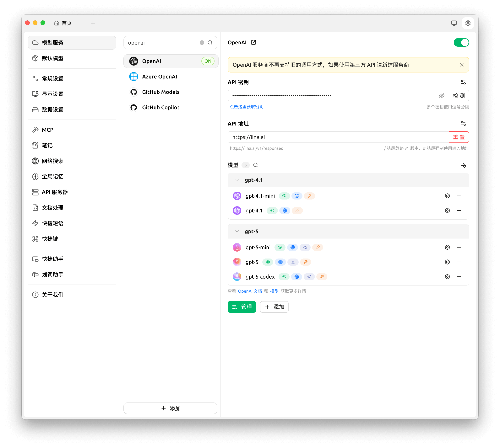The height and width of the screenshot is (448, 500).
Task: Open API key settings with the sliders icon
Action: (x=463, y=82)
